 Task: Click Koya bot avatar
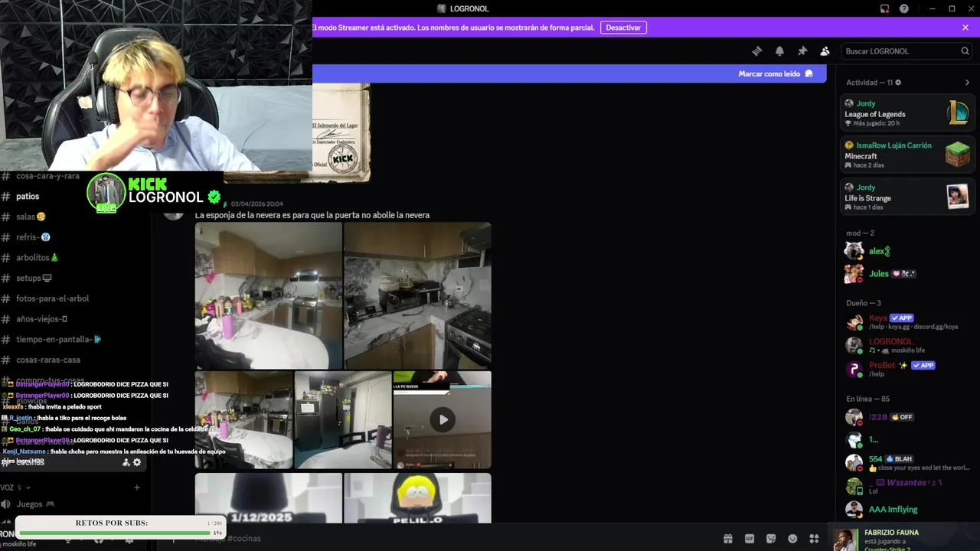click(x=854, y=322)
